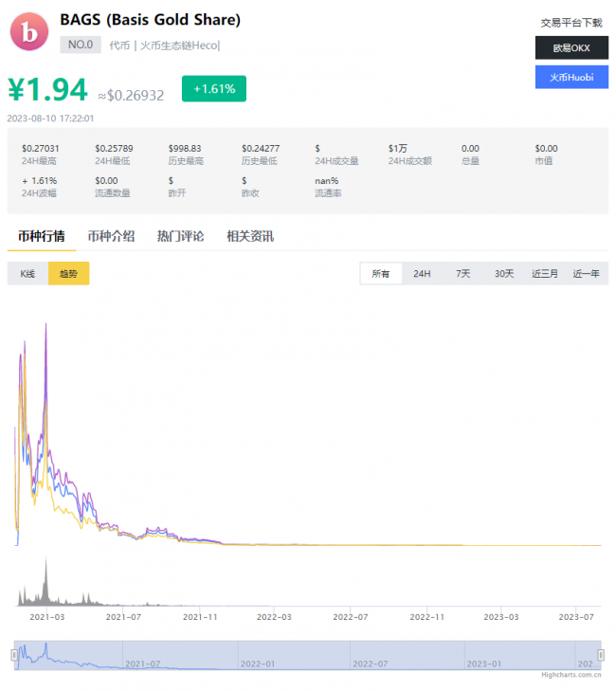Show the 7天 time range

click(462, 274)
